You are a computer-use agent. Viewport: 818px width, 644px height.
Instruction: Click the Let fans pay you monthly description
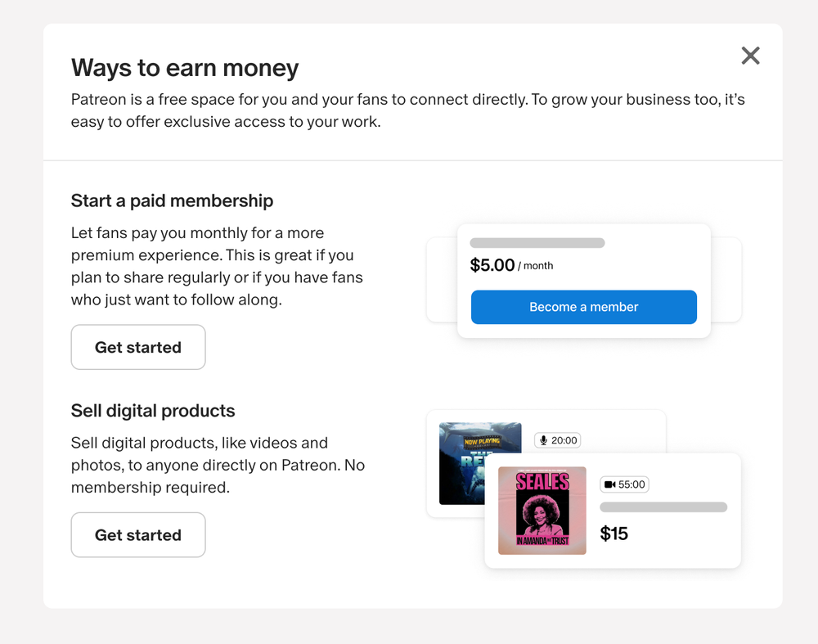(x=217, y=266)
